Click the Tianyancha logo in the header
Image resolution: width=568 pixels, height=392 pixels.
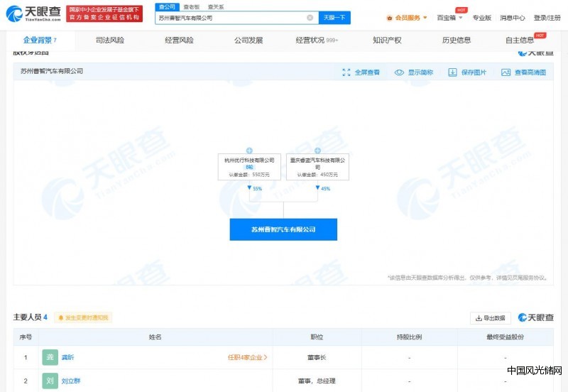pyautogui.click(x=33, y=13)
